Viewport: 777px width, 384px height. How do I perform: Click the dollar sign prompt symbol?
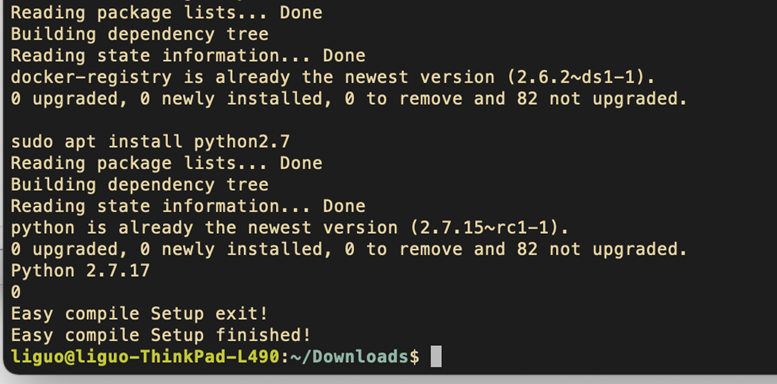click(414, 357)
